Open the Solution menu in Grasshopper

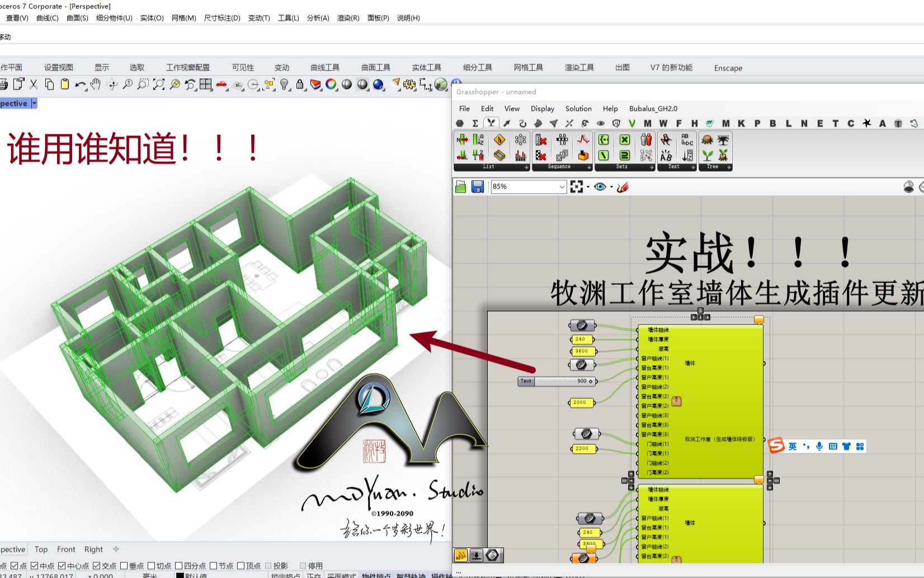tap(578, 109)
